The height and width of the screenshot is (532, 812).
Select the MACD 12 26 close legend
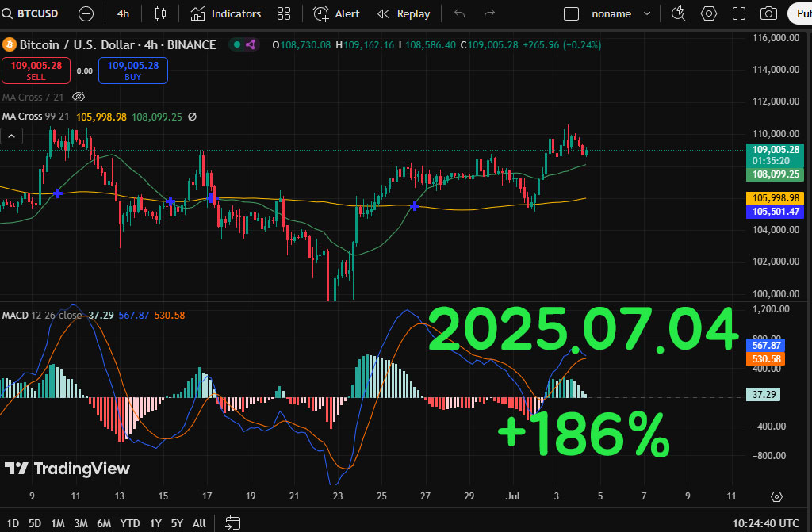[42, 315]
